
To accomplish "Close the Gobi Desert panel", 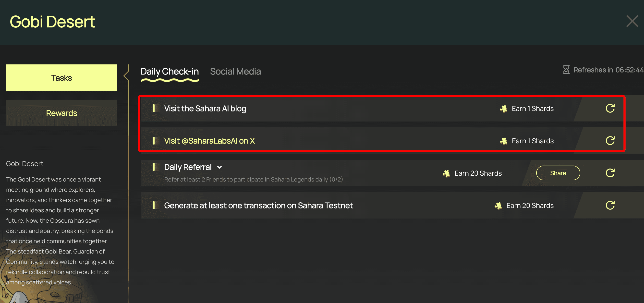I will [632, 21].
